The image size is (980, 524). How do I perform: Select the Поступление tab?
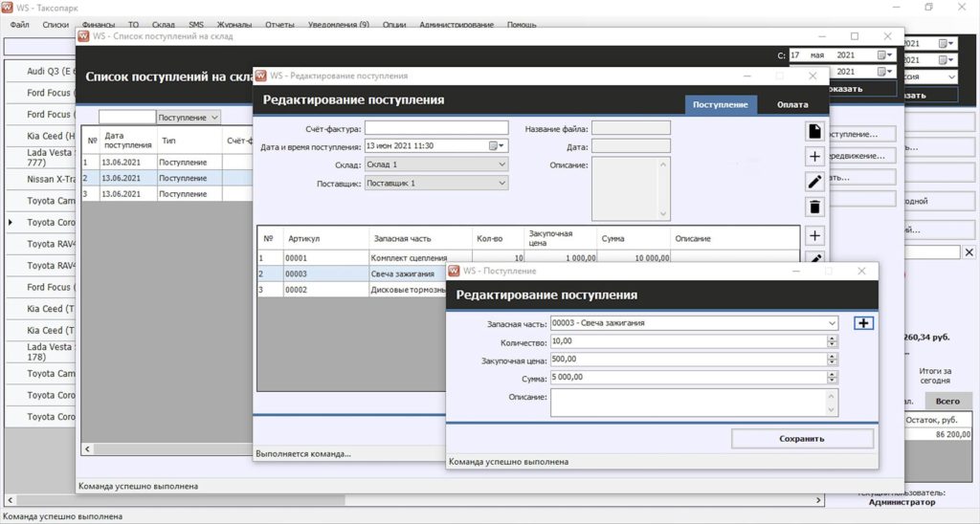tap(720, 104)
